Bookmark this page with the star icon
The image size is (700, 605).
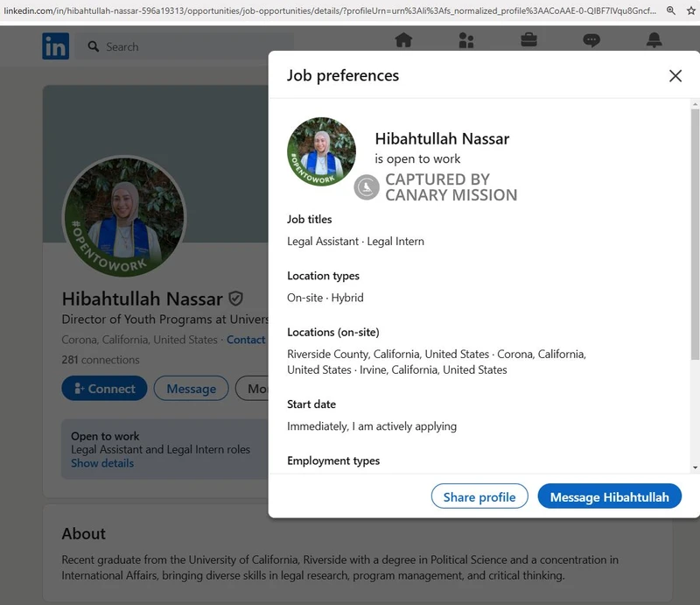[x=691, y=11]
